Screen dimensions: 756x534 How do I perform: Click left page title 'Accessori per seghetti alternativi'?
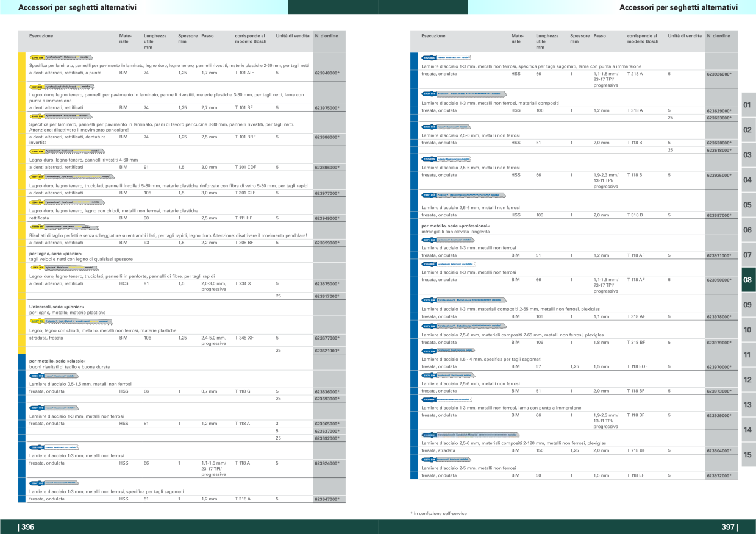(77, 7)
